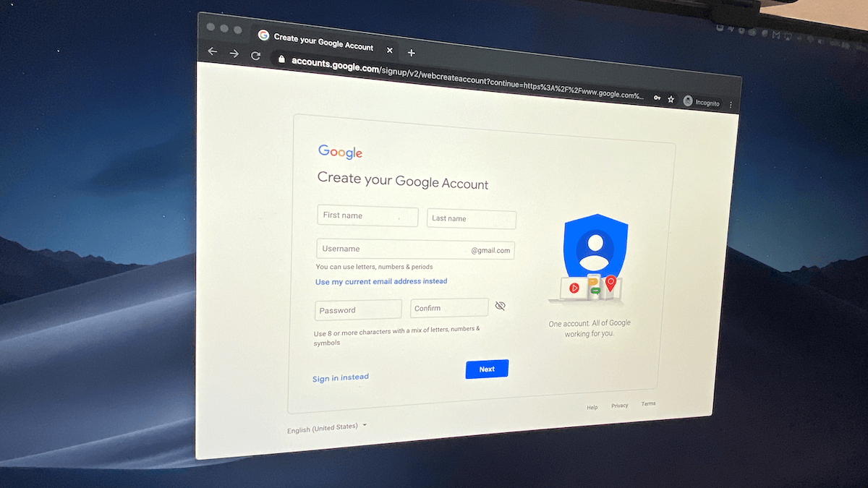Click into the Password field
Viewport: 868px width, 488px height.
pos(358,310)
